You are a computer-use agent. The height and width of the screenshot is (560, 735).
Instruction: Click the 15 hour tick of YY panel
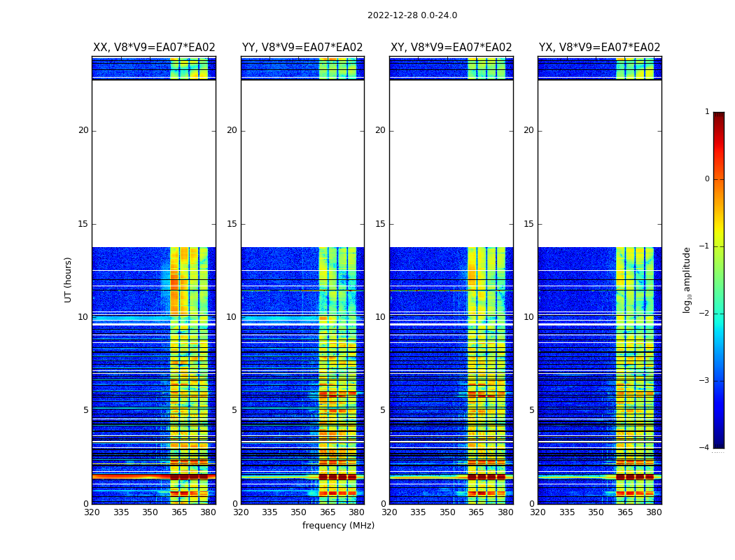pyautogui.click(x=232, y=224)
